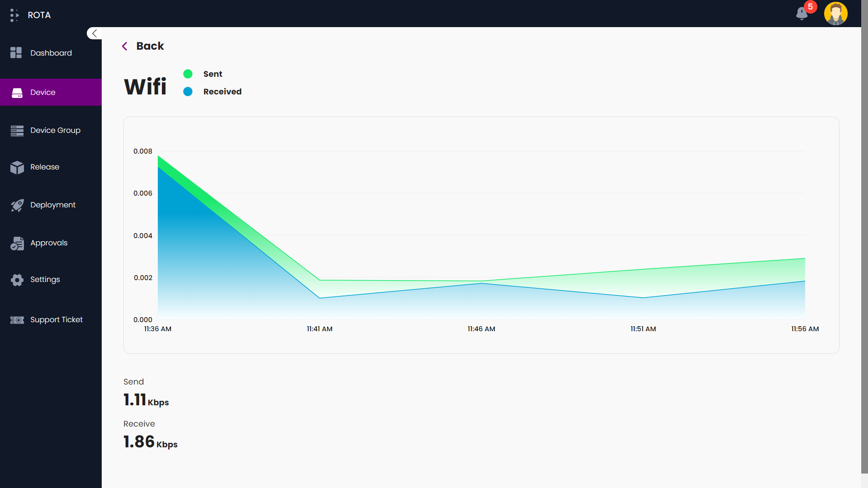Collapse the sidebar with the chevron
This screenshot has width=868, height=488.
[x=94, y=33]
